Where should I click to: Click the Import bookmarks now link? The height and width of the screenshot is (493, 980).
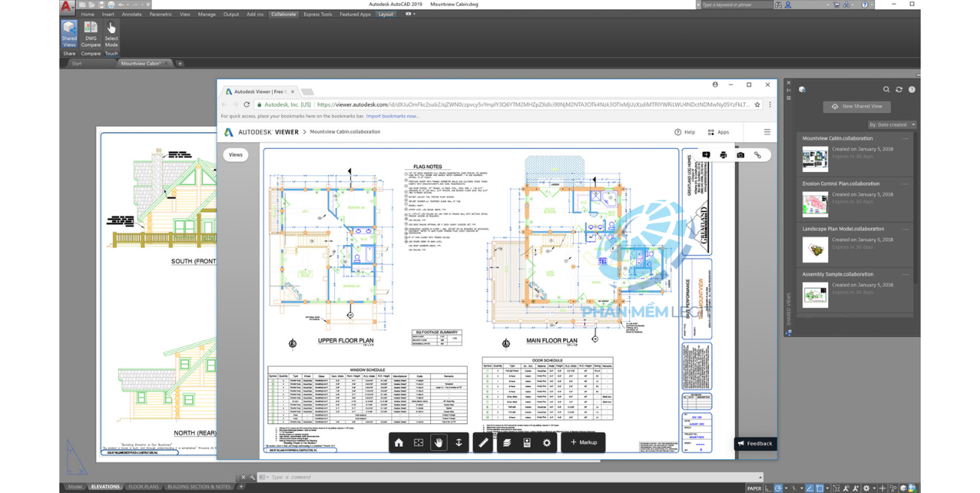[x=393, y=116]
